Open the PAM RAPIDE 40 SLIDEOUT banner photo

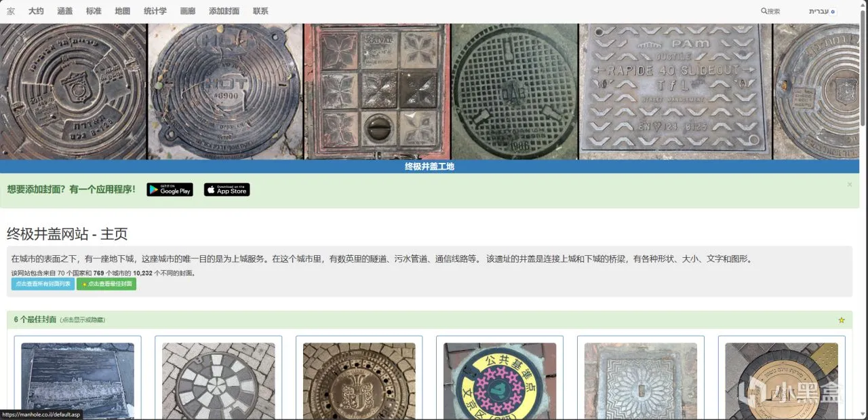click(x=675, y=92)
